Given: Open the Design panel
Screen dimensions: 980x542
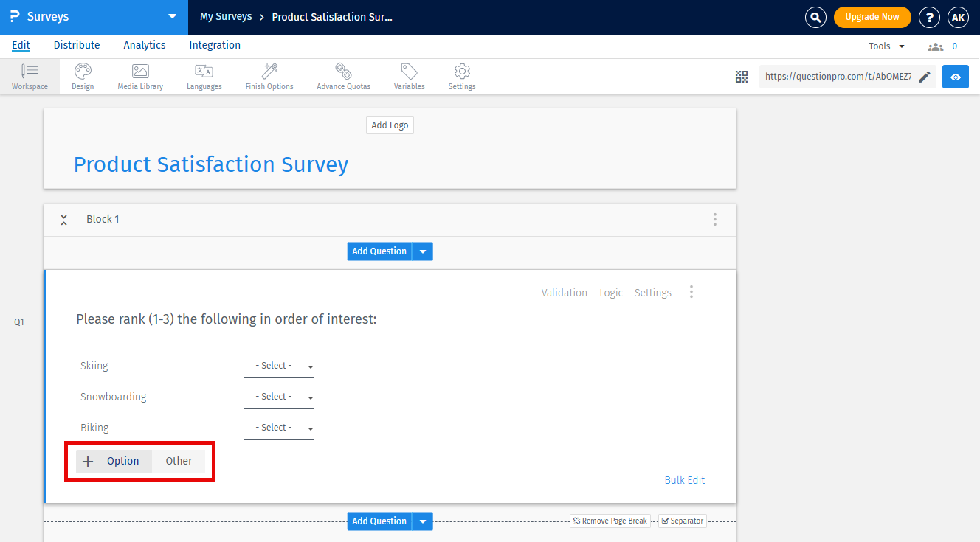Looking at the screenshot, I should pos(82,76).
